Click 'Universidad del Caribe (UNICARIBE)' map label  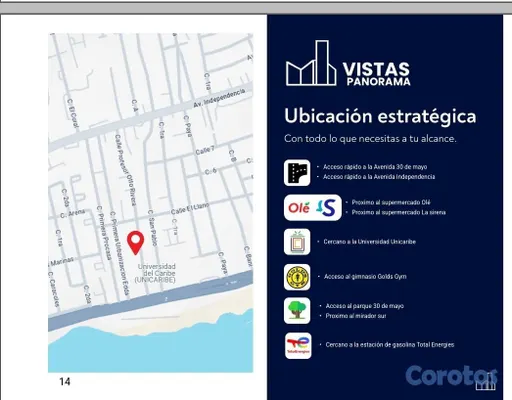(156, 273)
